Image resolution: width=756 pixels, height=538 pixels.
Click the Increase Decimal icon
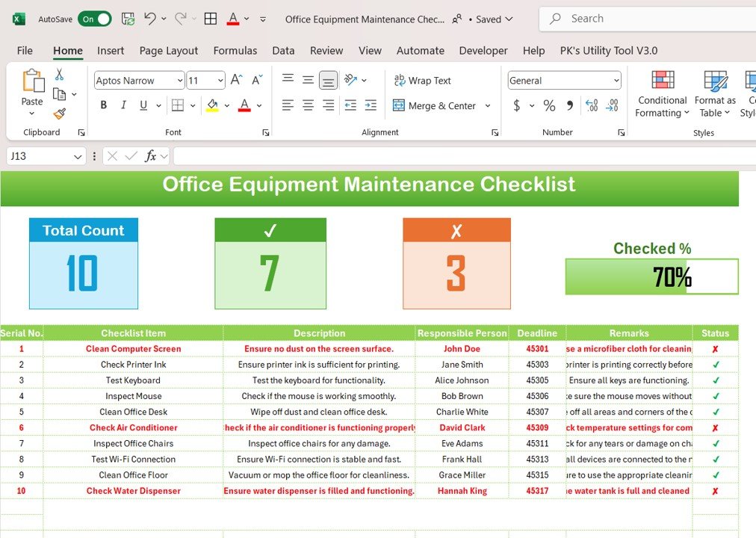pyautogui.click(x=592, y=105)
